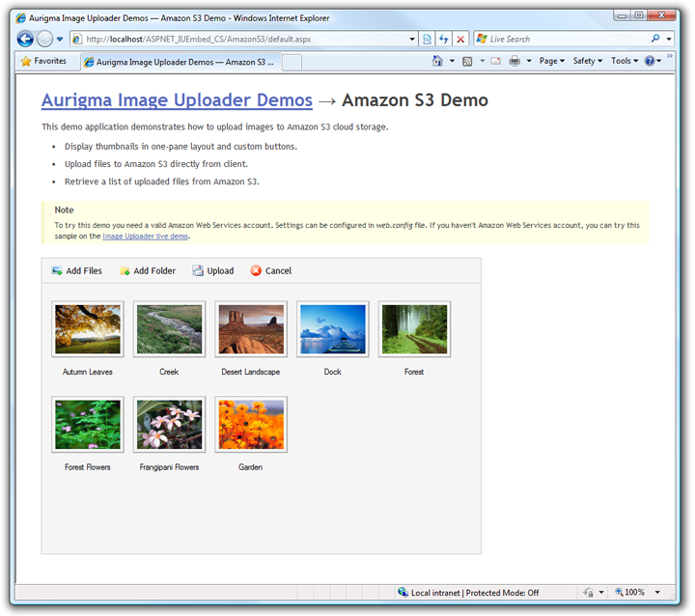Click the 'Note' heading text
Screen dimensions: 695x616
[64, 210]
